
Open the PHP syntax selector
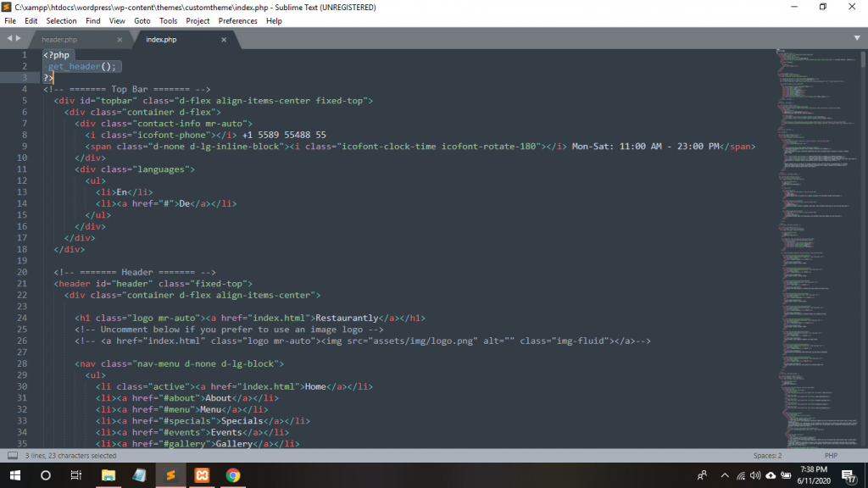coord(831,456)
